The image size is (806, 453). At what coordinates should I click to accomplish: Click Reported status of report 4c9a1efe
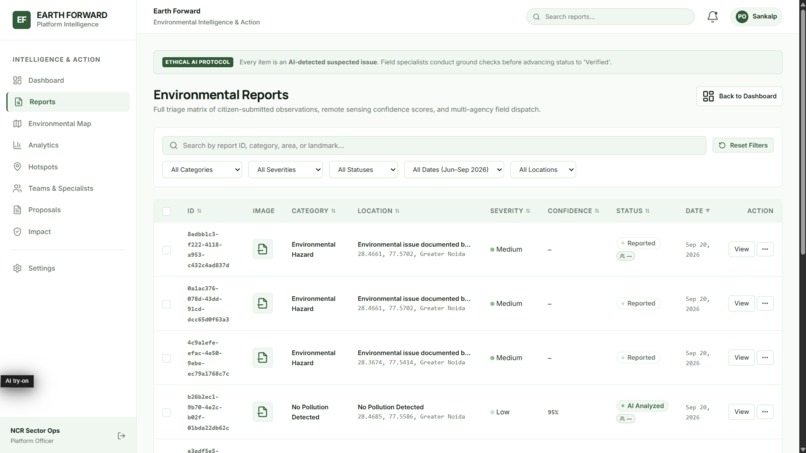pyautogui.click(x=638, y=357)
